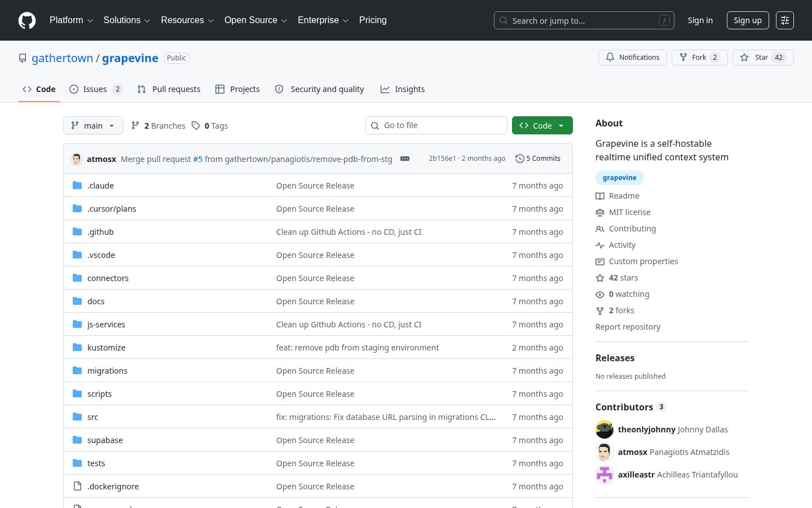Click the history clock icon beside 5 Commits
The image size is (812, 508).
pyautogui.click(x=520, y=159)
